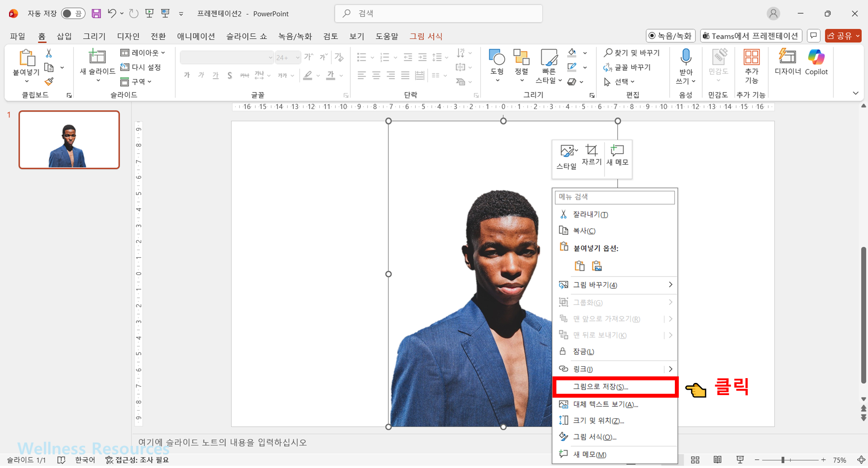Click the 도형 shapes icon
The height and width of the screenshot is (468, 868).
497,57
